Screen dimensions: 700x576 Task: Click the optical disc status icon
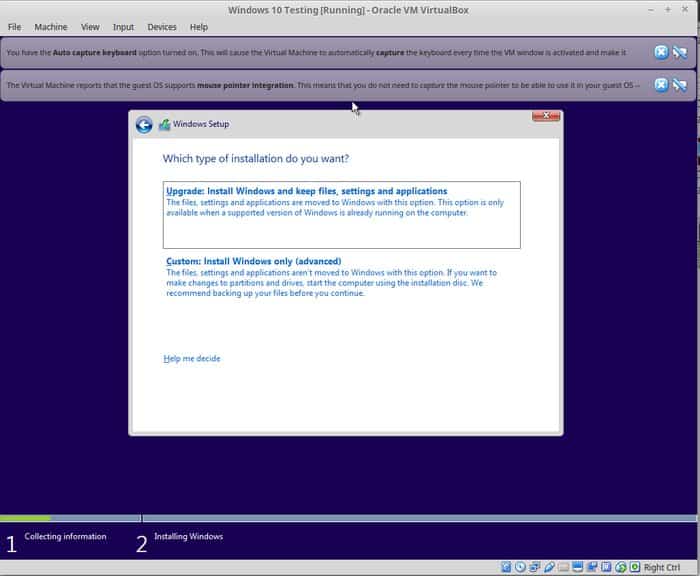(521, 567)
